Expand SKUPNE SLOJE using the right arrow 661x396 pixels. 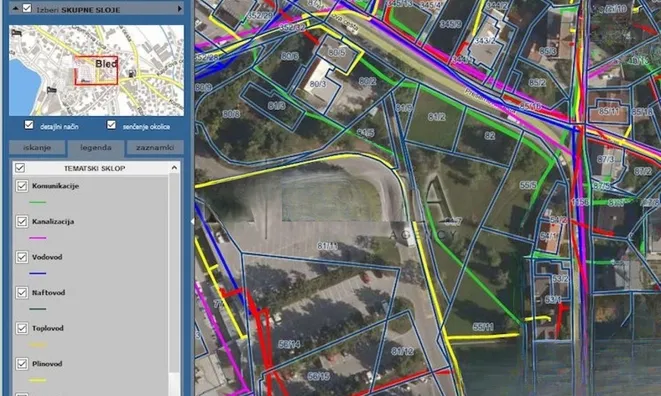point(180,8)
